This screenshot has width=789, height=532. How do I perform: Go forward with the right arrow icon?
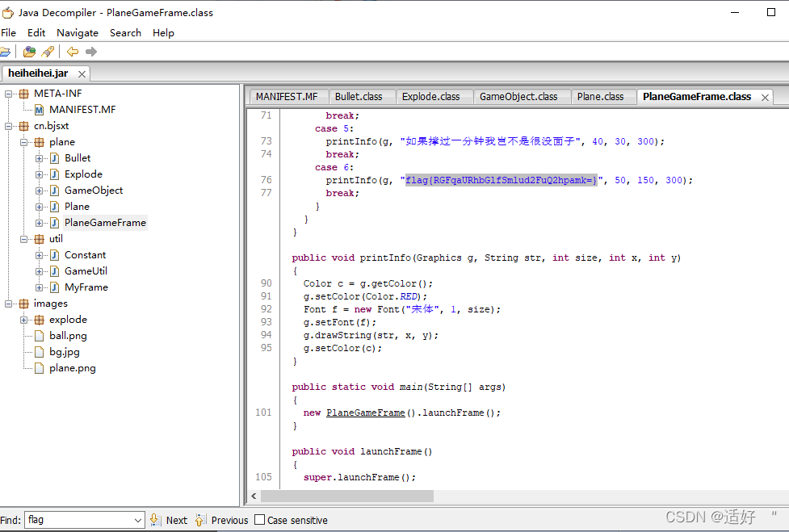91,52
